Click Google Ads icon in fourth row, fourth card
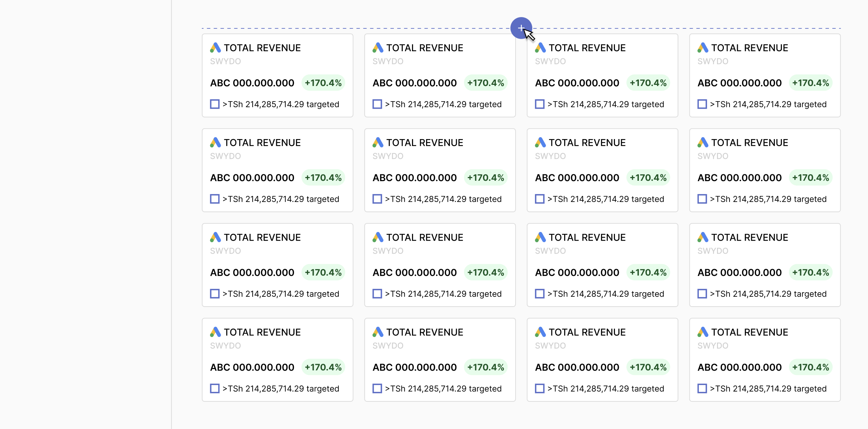 pyautogui.click(x=703, y=332)
